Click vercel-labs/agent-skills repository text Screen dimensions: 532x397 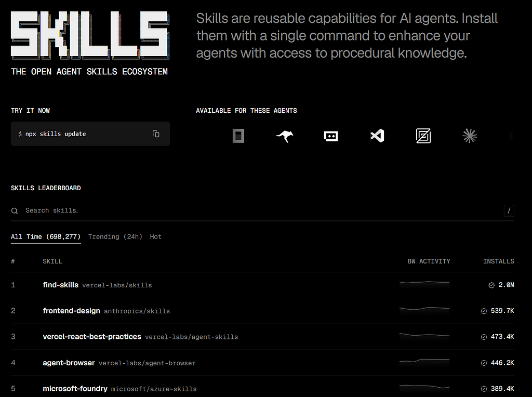pos(191,337)
